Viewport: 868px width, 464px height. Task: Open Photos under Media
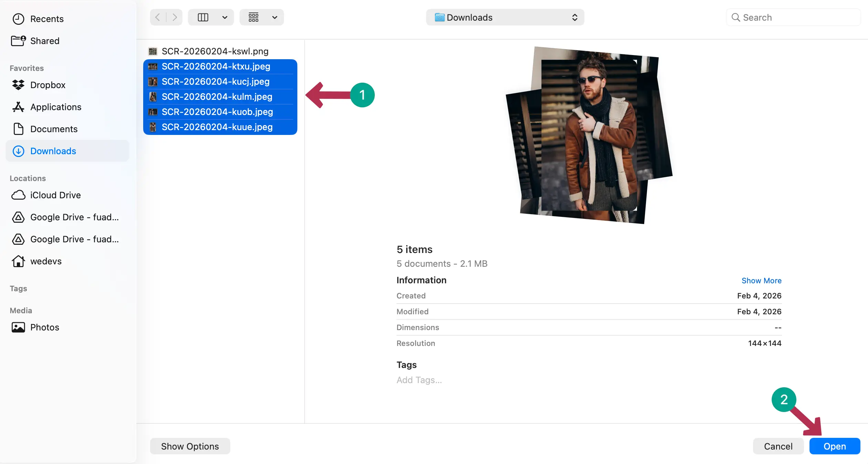tap(45, 327)
